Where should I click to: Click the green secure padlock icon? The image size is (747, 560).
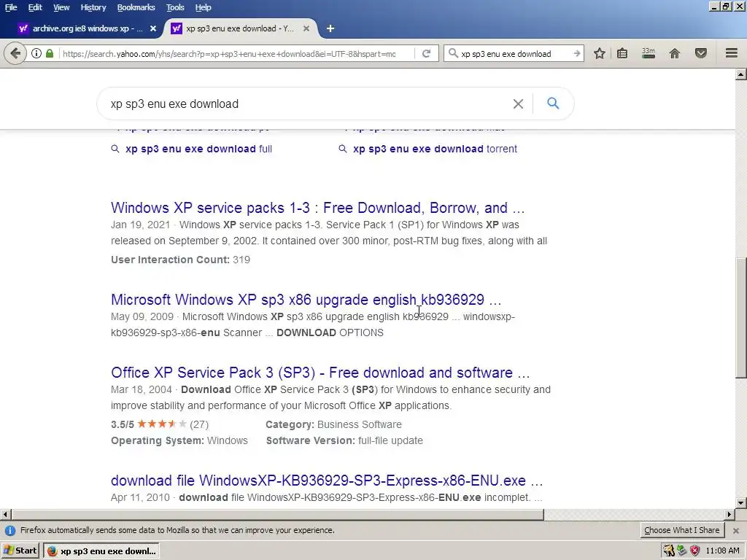50,53
